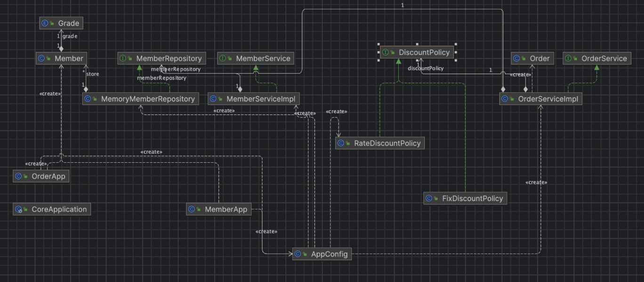Click the DiscountPolicy node name
The height and width of the screenshot is (282, 644).
point(424,52)
